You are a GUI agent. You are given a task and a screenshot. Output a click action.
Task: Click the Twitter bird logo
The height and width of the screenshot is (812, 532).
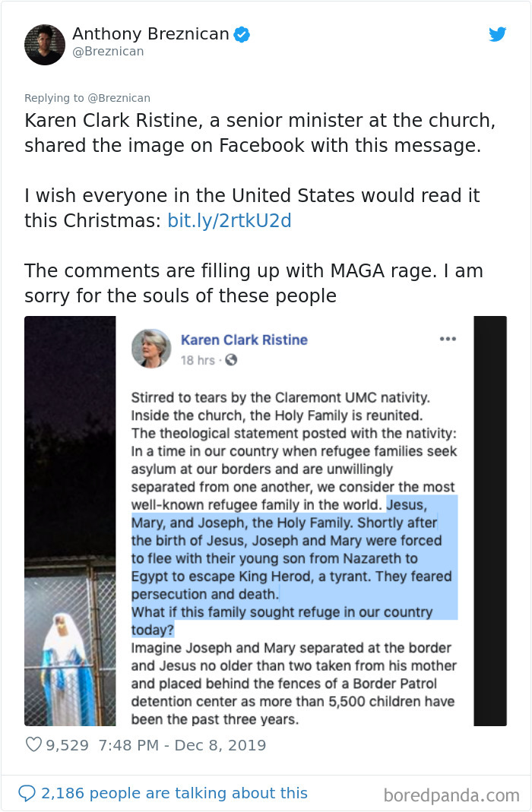click(498, 34)
